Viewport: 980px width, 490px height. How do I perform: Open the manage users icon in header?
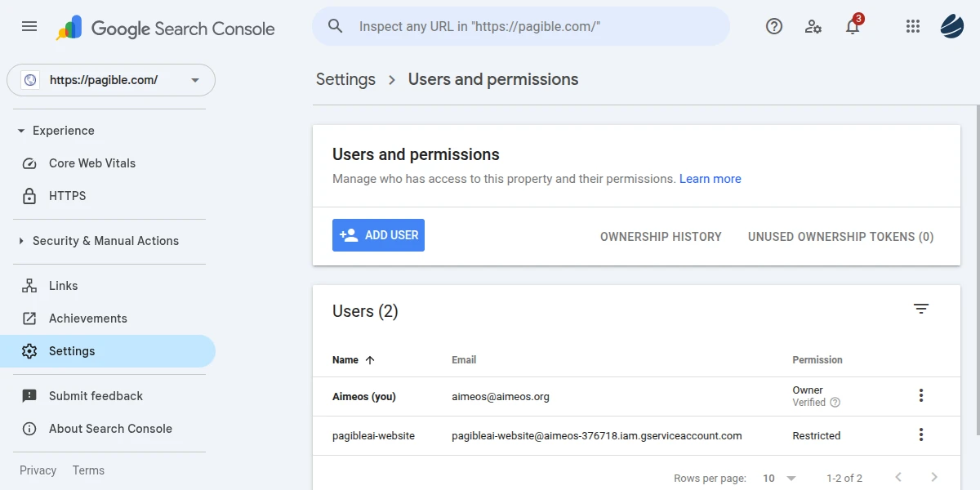coord(813,26)
